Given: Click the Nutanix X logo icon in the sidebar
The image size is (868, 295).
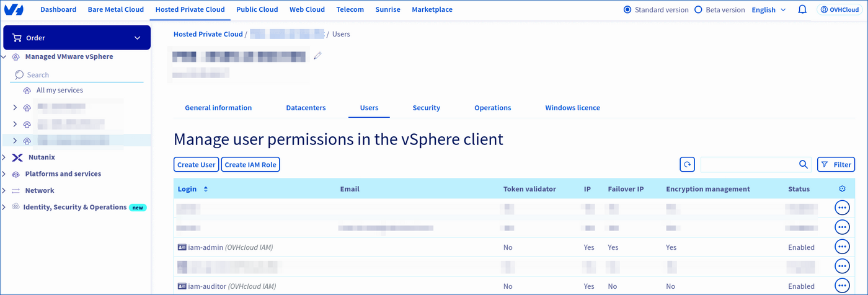Looking at the screenshot, I should (x=17, y=157).
